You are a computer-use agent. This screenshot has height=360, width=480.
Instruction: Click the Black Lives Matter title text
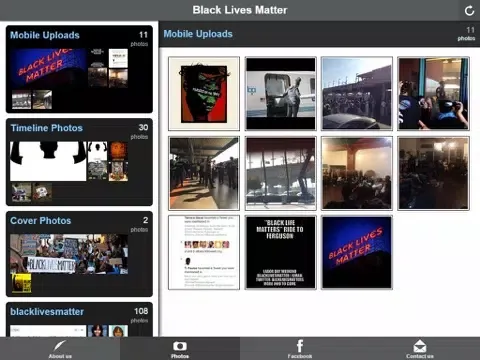(240, 10)
